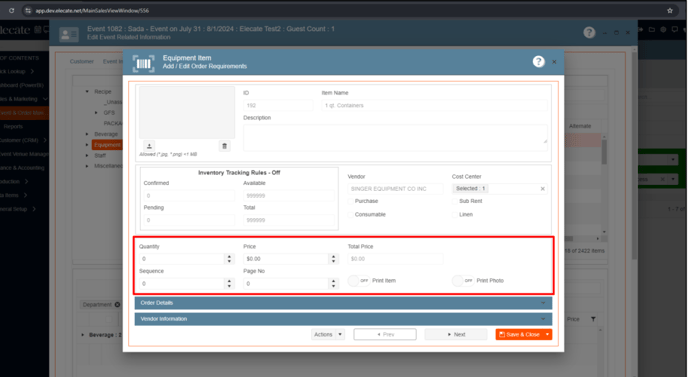This screenshot has width=688, height=377.
Task: Click the trash icon to delete photo
Action: coord(224,146)
